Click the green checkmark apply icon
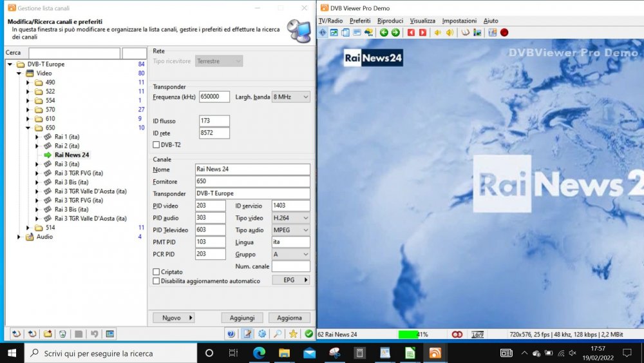644x363 pixels. pyautogui.click(x=309, y=334)
